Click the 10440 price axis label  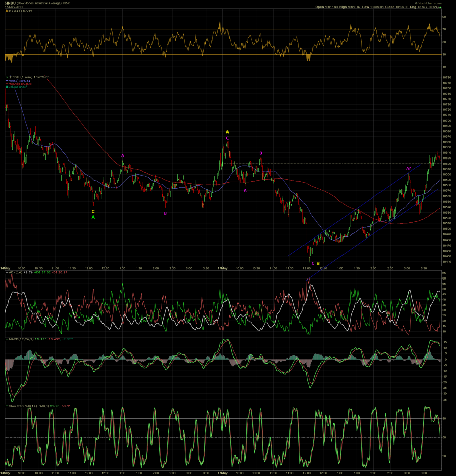446,262
